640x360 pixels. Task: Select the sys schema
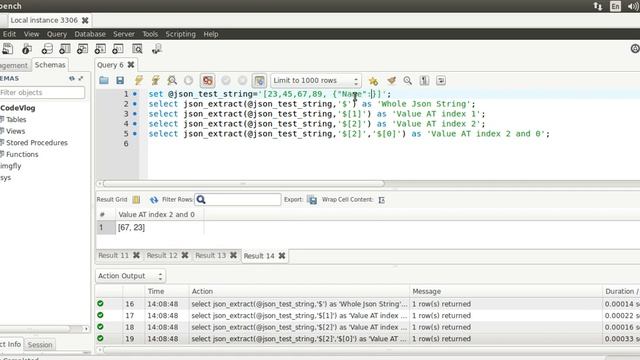6,178
